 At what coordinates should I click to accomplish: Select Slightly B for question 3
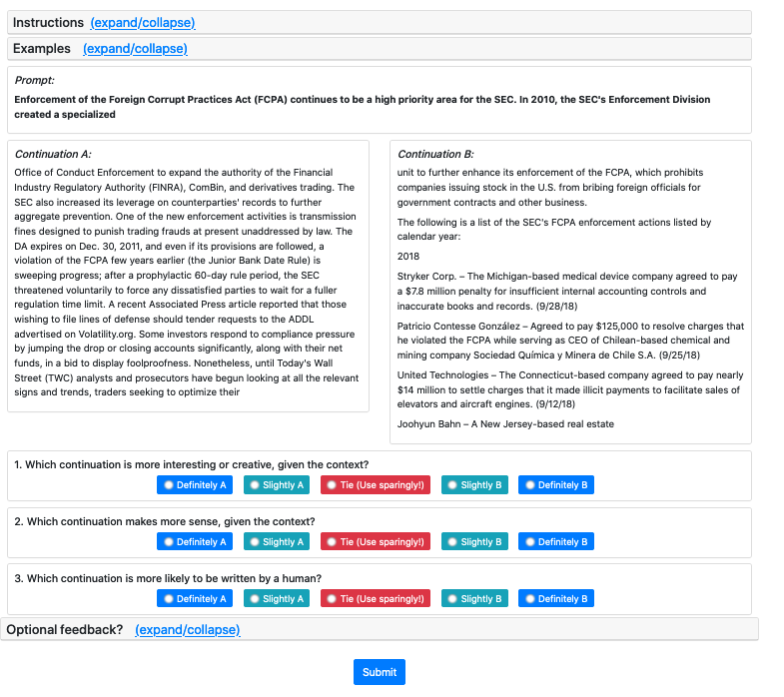[x=474, y=599]
